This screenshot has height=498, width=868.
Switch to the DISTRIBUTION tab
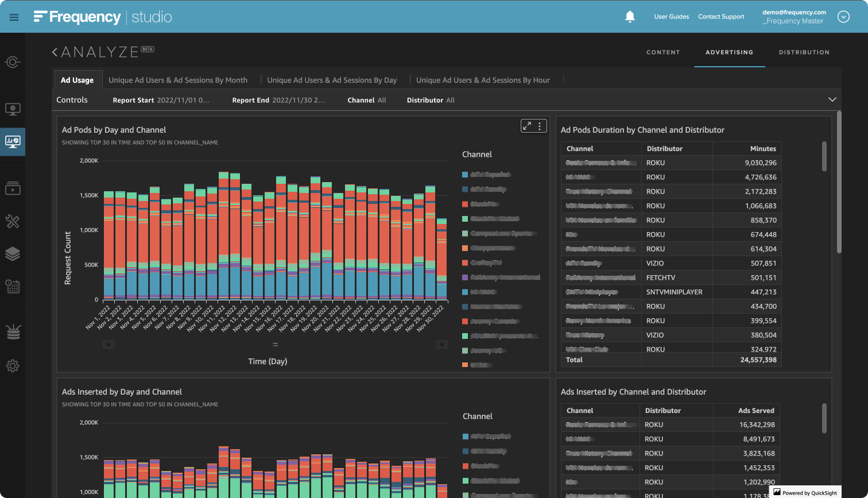(804, 52)
